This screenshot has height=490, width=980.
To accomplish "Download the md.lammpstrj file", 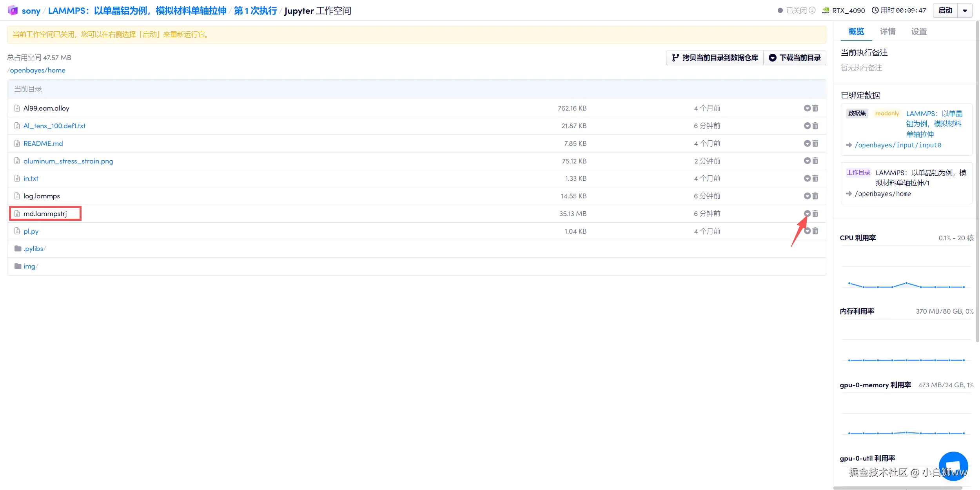I will tap(807, 214).
